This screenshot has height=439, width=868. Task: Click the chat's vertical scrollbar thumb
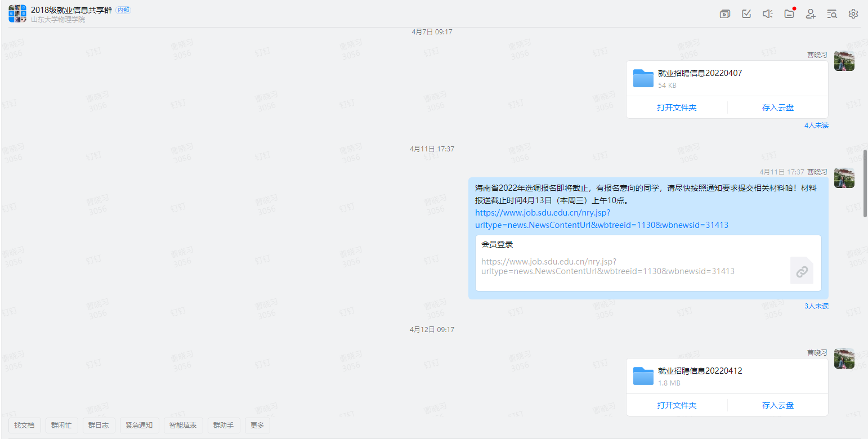coord(865,183)
